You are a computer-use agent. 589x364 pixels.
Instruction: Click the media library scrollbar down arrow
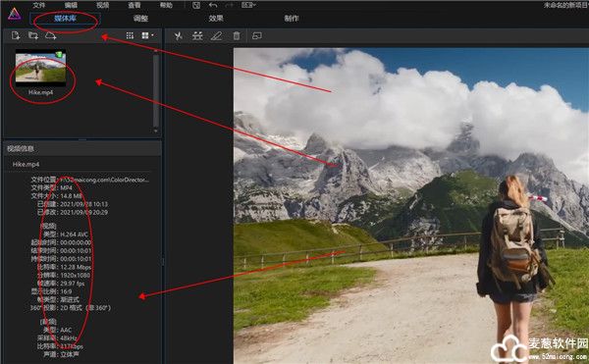[x=156, y=130]
